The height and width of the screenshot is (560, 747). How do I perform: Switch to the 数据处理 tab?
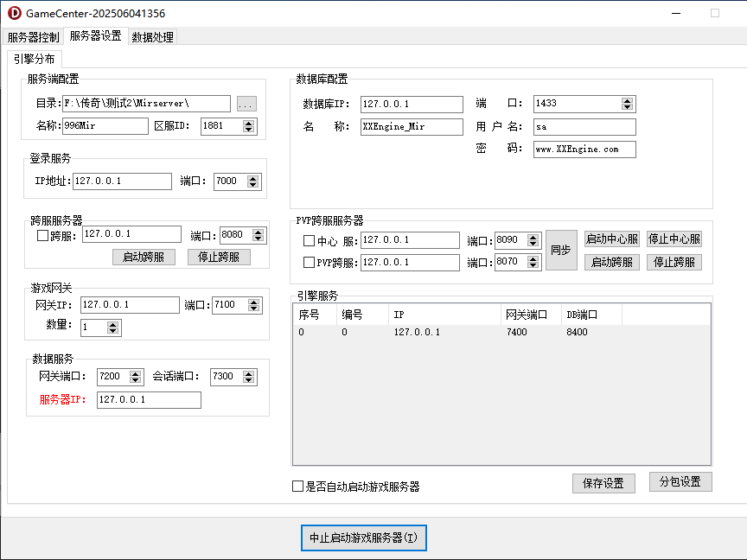pos(152,36)
